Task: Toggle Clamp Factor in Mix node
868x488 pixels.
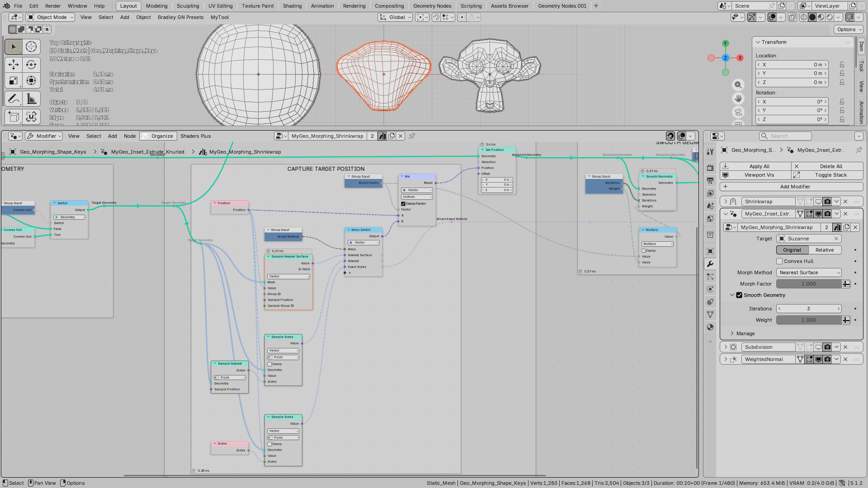Action: point(403,204)
